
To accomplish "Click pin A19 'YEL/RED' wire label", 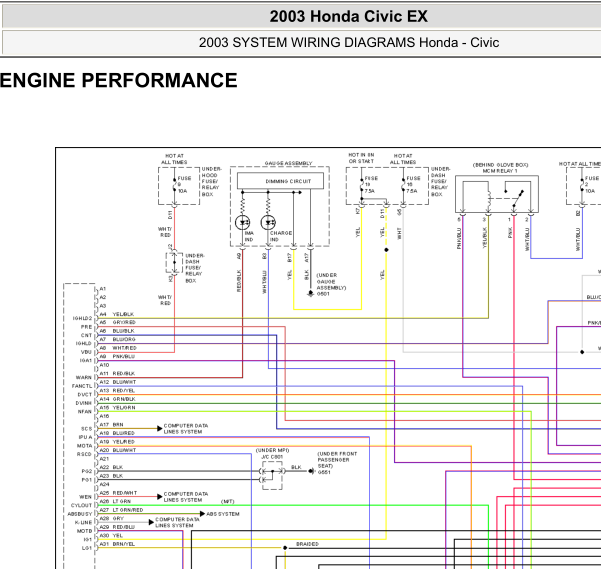I will [x=123, y=442].
